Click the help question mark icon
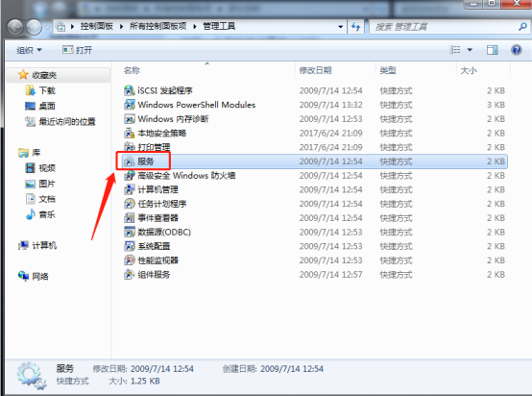This screenshot has height=396, width=532. pos(516,50)
